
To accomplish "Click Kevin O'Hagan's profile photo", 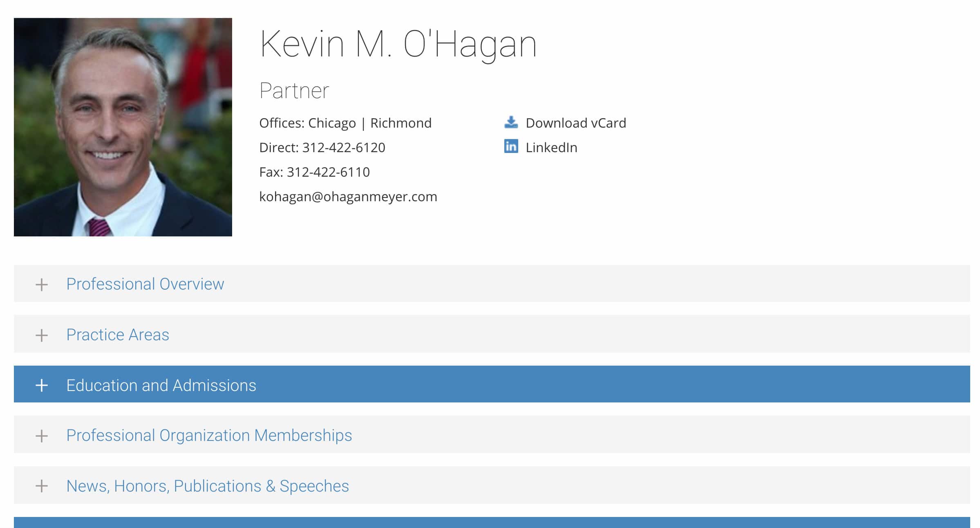I will tap(123, 127).
